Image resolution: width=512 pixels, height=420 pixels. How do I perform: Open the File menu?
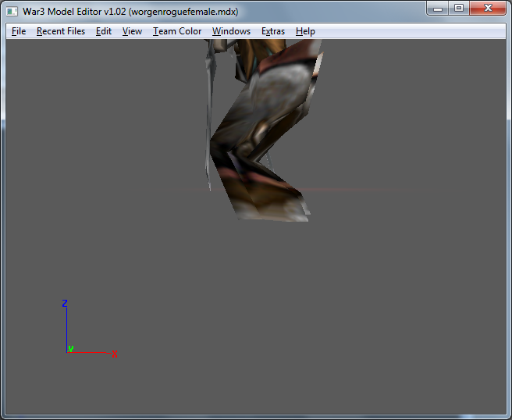click(x=19, y=31)
